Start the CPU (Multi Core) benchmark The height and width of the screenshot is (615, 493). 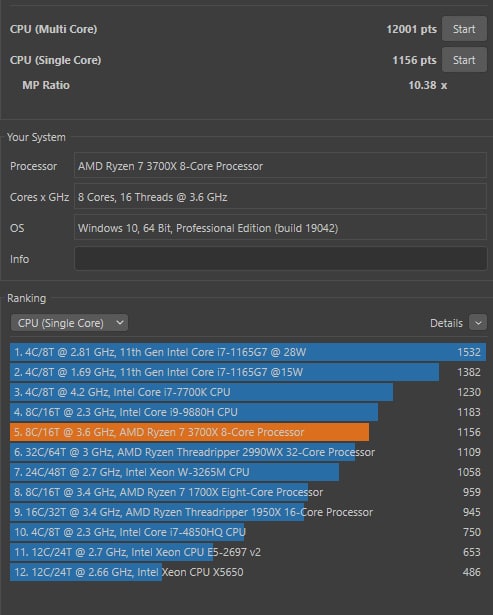tap(464, 29)
